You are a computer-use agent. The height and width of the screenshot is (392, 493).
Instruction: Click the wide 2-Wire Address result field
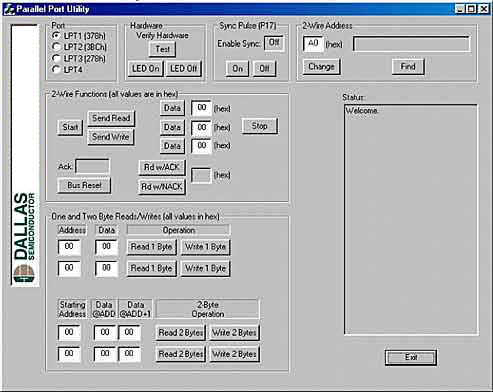[411, 44]
